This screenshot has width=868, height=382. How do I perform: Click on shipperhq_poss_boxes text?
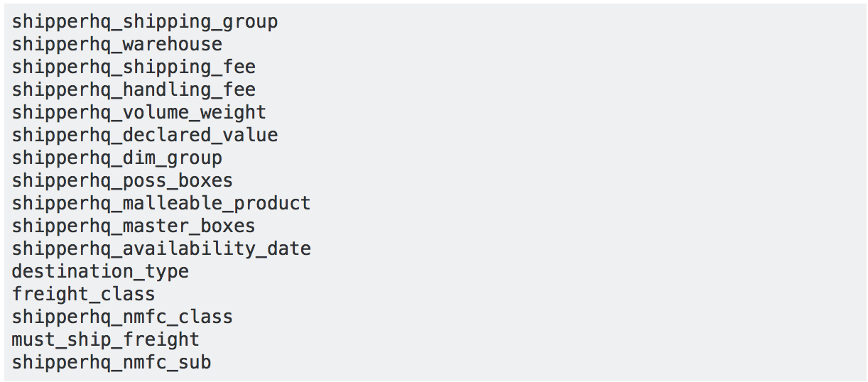coord(122,181)
